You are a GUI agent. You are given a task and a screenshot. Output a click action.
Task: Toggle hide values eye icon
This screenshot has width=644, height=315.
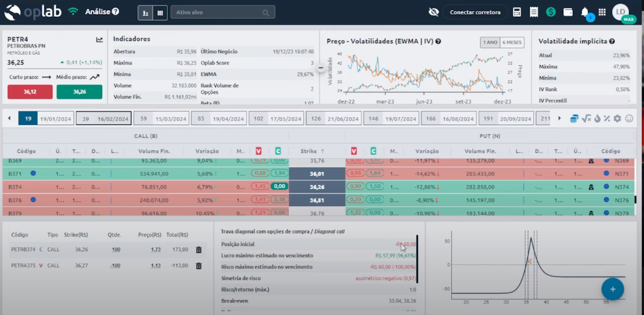pyautogui.click(x=434, y=12)
